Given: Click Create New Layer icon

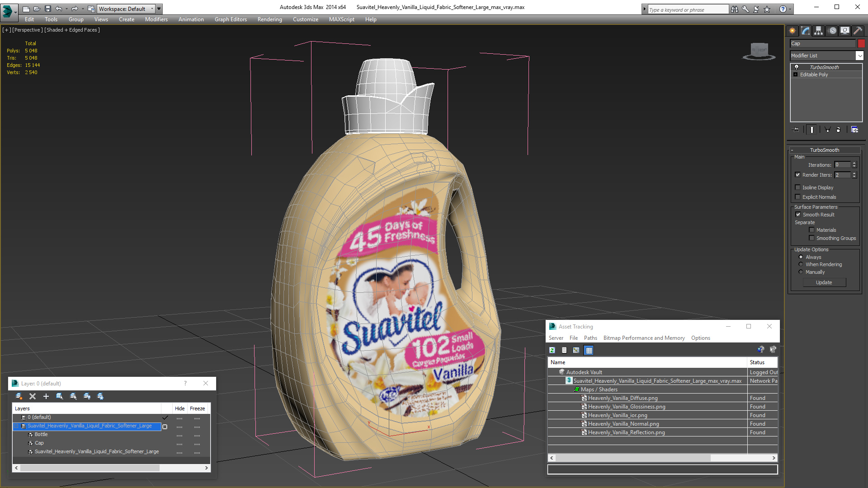Looking at the screenshot, I should point(19,396).
